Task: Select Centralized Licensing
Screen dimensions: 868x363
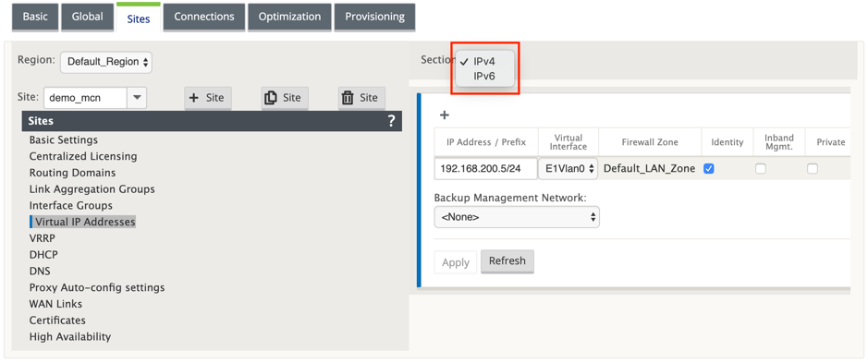Action: (x=83, y=157)
